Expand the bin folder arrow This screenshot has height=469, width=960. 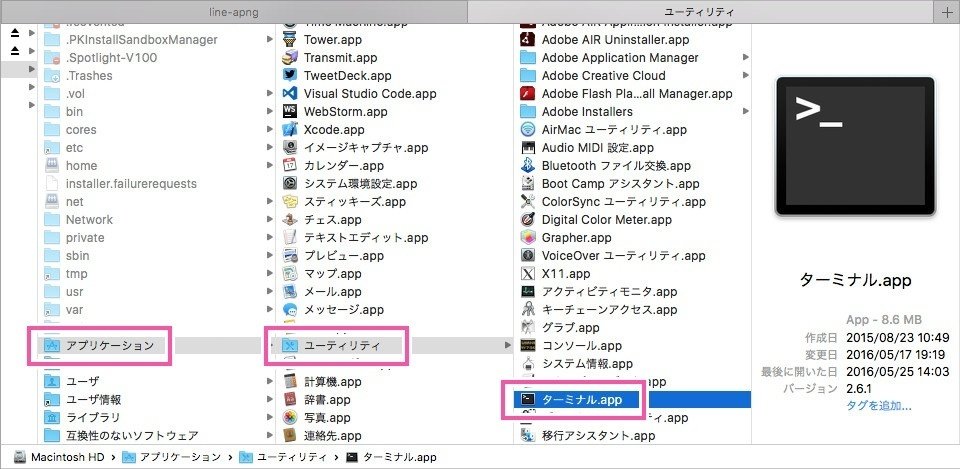[x=269, y=111]
